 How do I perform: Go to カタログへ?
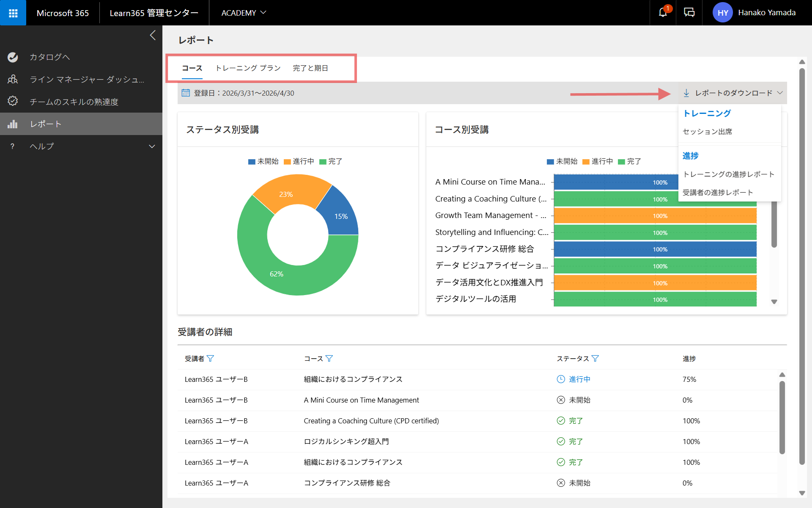tap(81, 57)
